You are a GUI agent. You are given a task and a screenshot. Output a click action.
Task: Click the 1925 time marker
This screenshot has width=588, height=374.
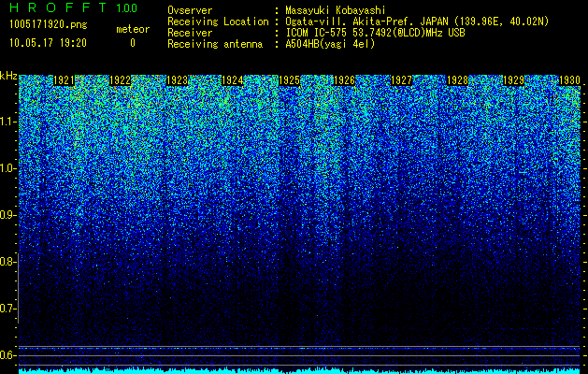289,80
